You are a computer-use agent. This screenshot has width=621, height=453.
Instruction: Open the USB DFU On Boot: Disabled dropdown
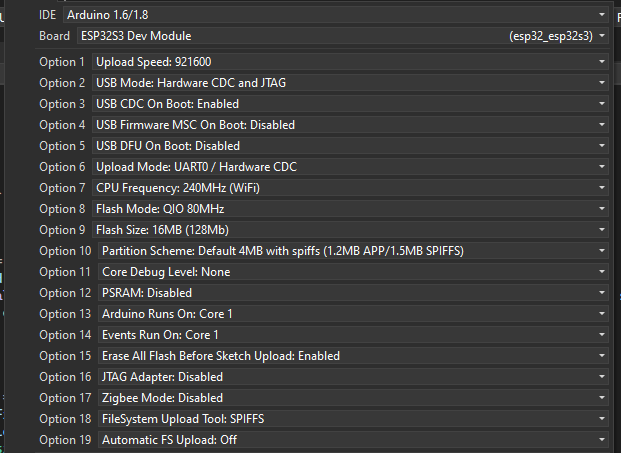[x=350, y=146]
